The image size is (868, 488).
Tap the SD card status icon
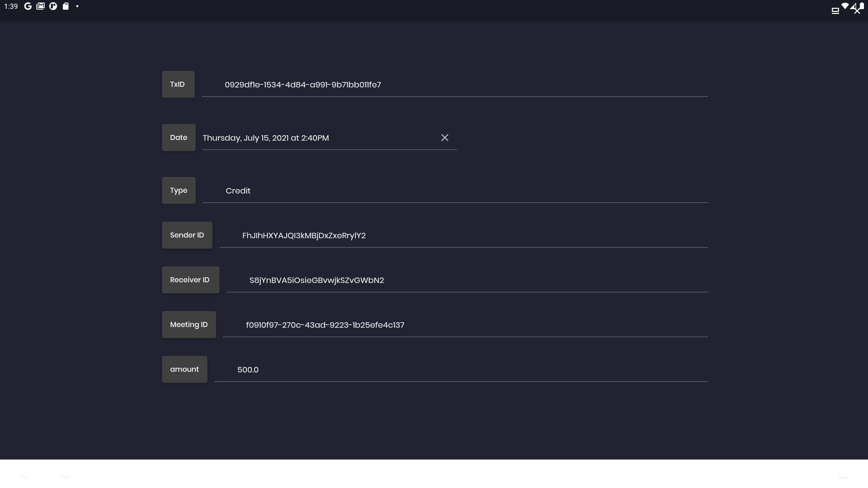(x=66, y=6)
